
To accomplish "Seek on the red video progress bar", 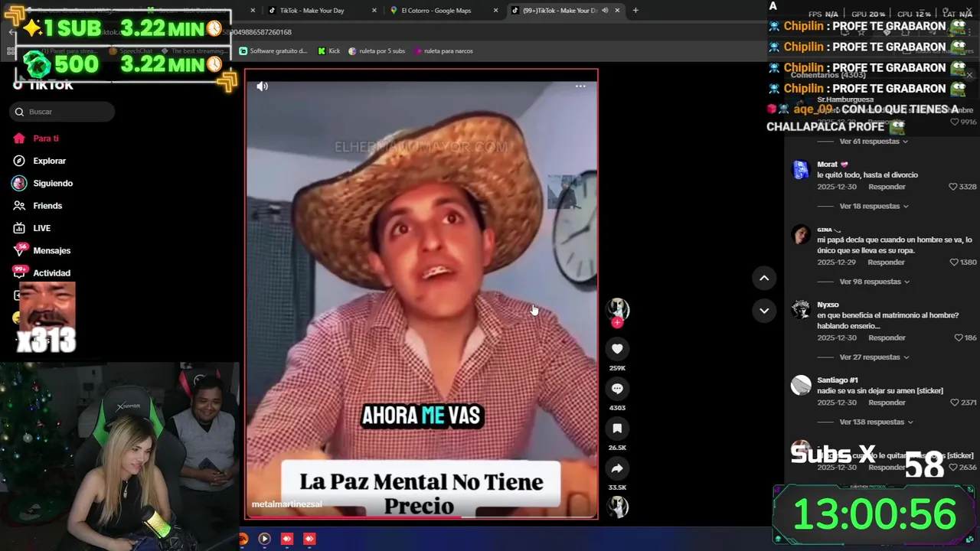I will (421, 517).
